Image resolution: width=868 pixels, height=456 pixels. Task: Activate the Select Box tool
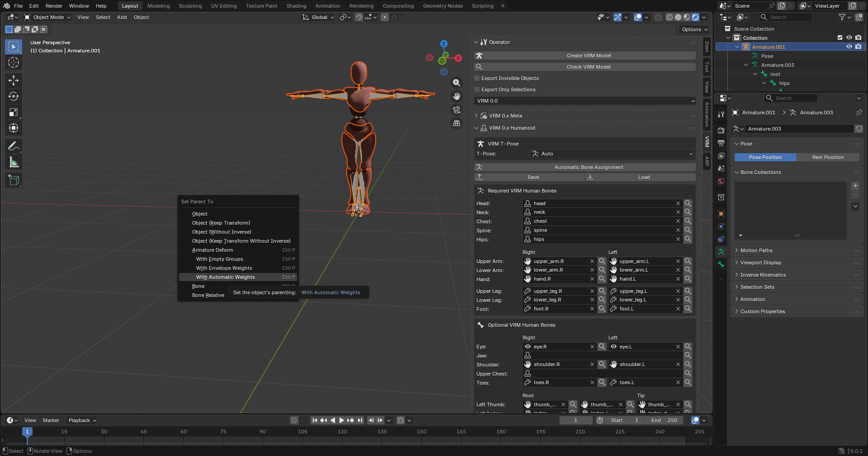point(14,47)
